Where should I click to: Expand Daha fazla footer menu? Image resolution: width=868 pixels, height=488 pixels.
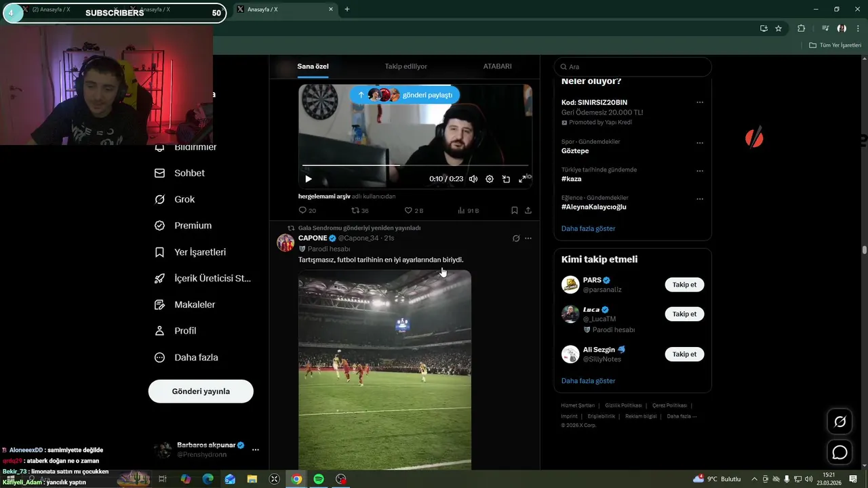tap(682, 416)
